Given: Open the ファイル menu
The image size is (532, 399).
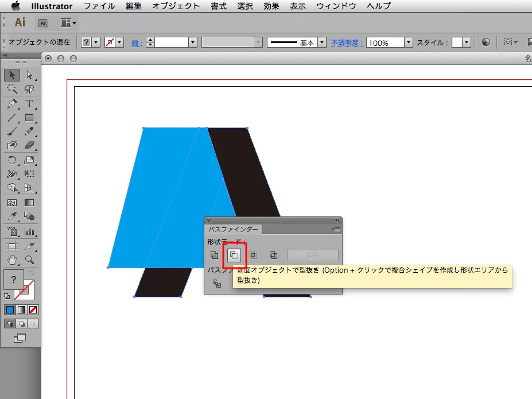Looking at the screenshot, I should 99,6.
